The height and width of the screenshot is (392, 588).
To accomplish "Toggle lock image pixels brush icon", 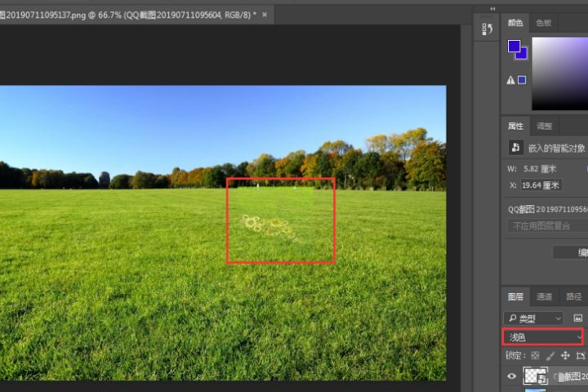I will coord(550,355).
